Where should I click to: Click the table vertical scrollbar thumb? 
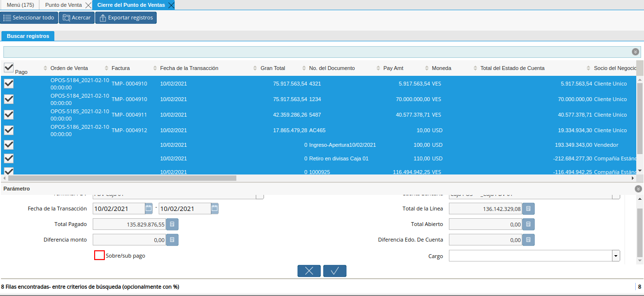tap(640, 119)
